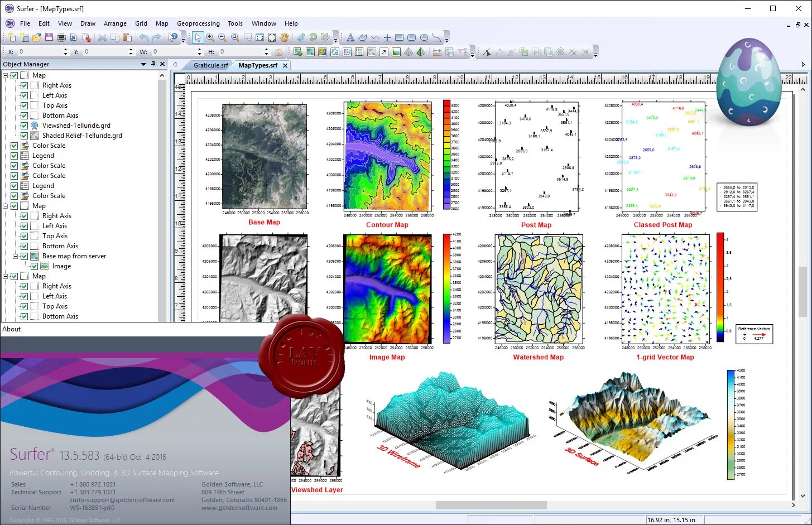Select the Rectangle drawing tool

[399, 37]
